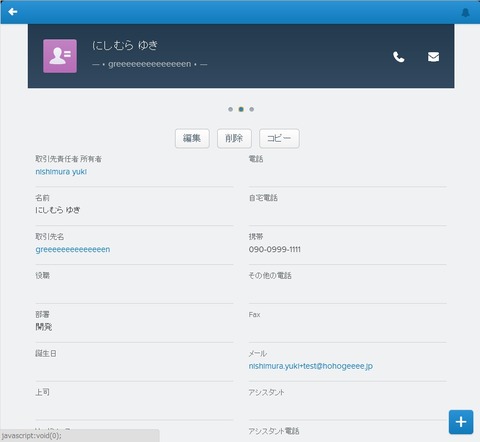Click the 電話 field label
This screenshot has height=442, width=480.
point(256,159)
